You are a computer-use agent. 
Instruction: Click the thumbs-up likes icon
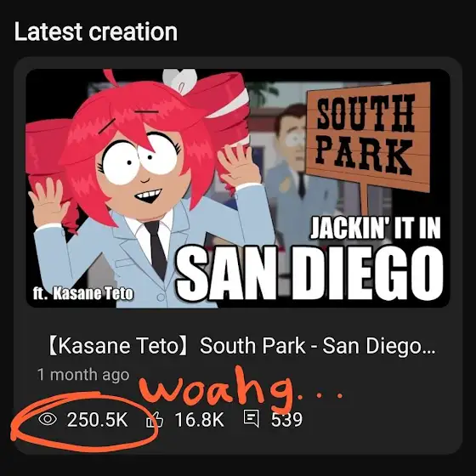pyautogui.click(x=155, y=419)
